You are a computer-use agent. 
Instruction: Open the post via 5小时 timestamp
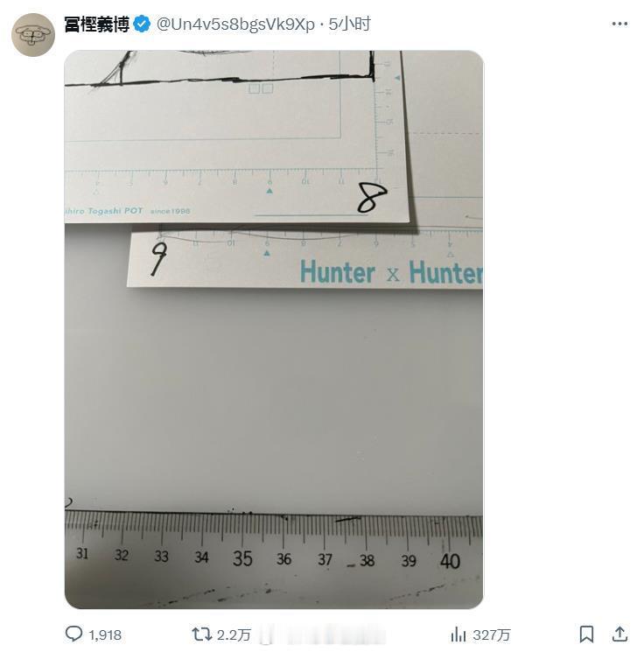coord(349,25)
